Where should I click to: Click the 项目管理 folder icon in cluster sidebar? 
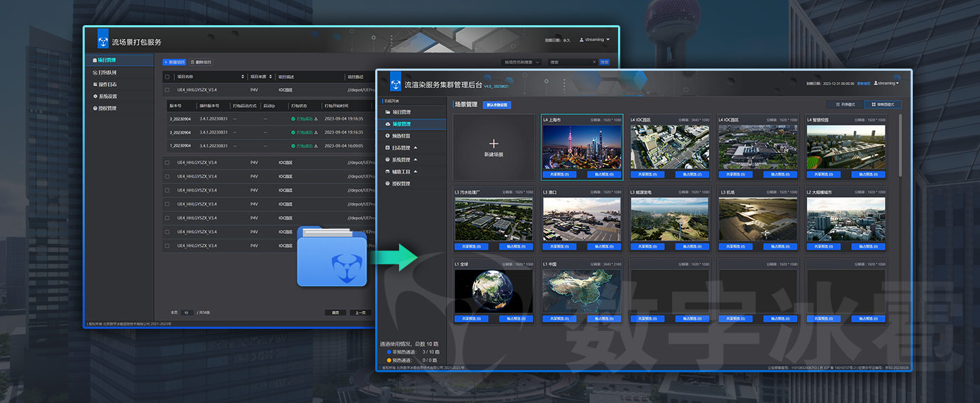tap(388, 112)
